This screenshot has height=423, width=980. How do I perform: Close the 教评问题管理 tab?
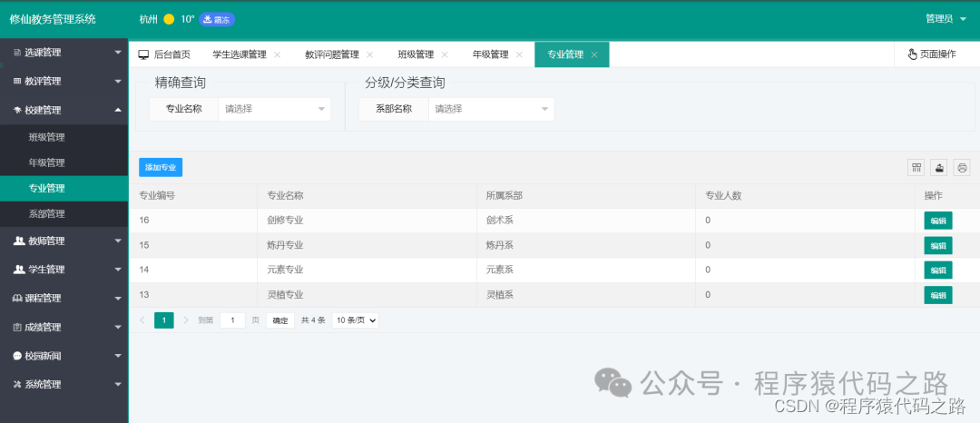point(369,55)
